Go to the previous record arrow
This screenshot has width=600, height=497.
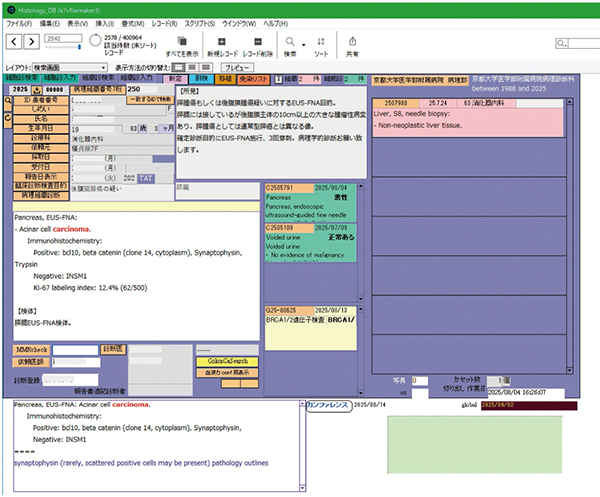(x=13, y=41)
